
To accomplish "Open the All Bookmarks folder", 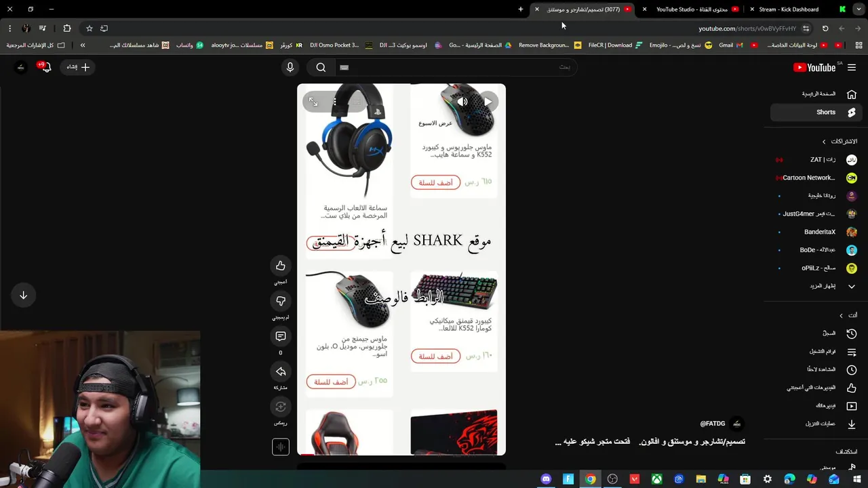I will [35, 45].
